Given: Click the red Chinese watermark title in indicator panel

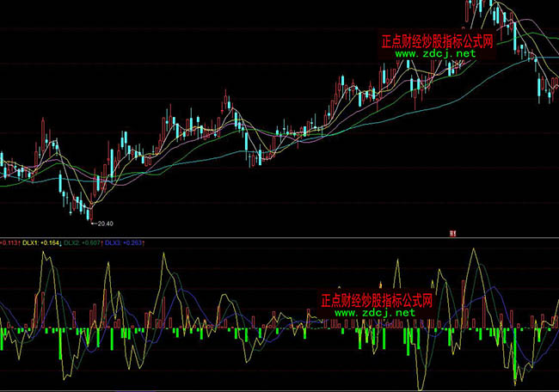Looking at the screenshot, I should click(375, 301).
